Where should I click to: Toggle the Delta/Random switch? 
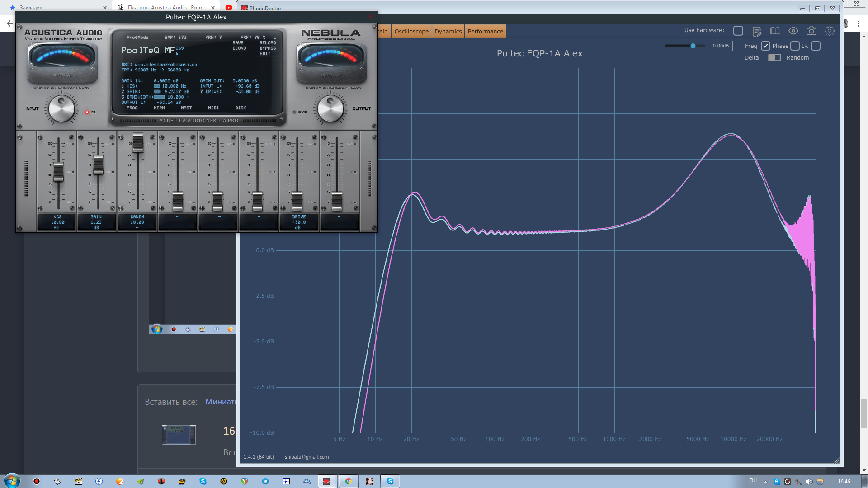774,57
